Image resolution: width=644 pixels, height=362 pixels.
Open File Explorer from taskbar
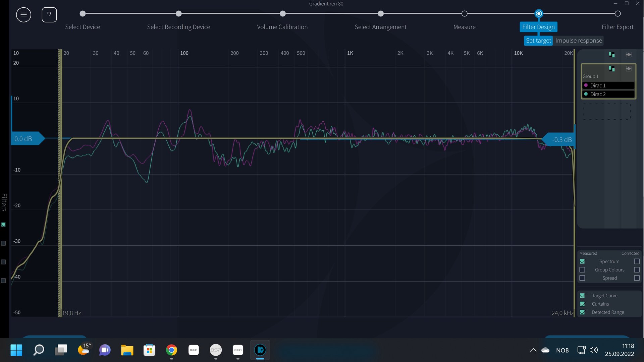[x=127, y=350]
